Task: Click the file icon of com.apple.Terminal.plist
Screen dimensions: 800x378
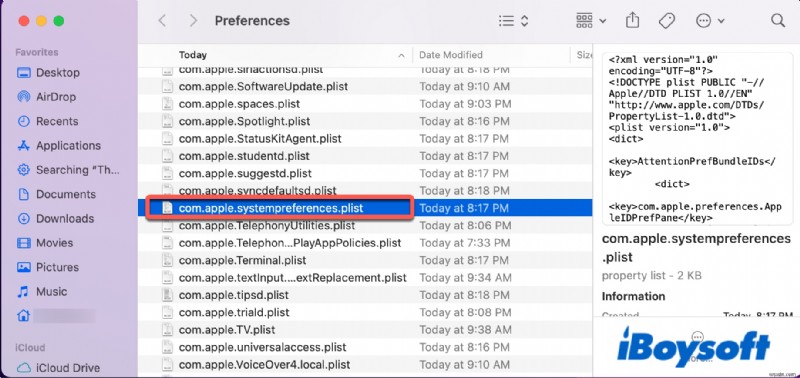Action: click(x=167, y=260)
